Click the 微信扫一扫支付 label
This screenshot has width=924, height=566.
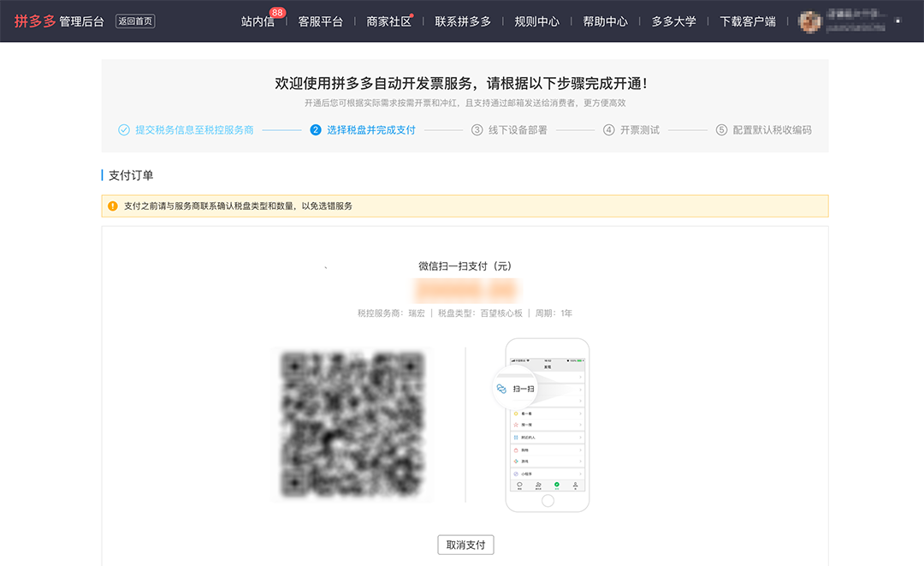tap(465, 266)
